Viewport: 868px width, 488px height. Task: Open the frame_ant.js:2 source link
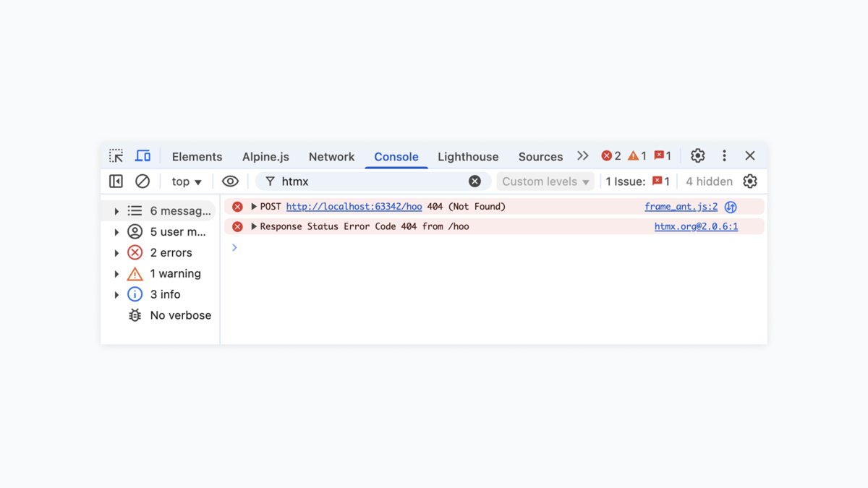click(x=681, y=207)
